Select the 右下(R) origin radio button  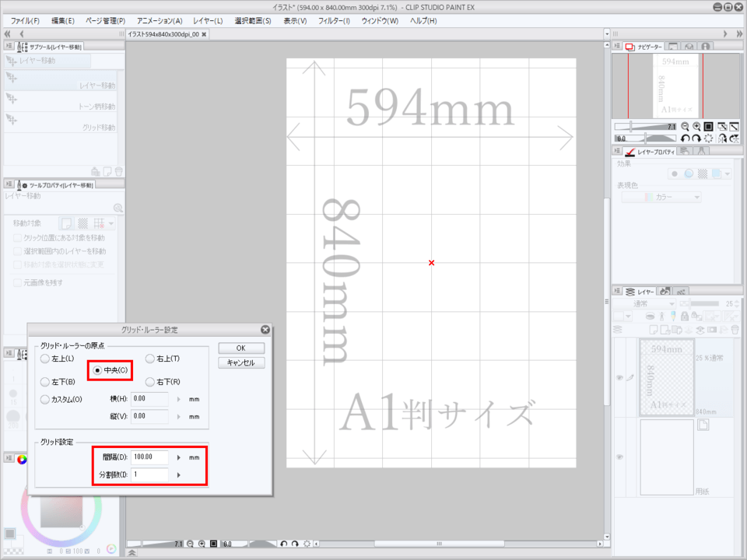point(149,382)
